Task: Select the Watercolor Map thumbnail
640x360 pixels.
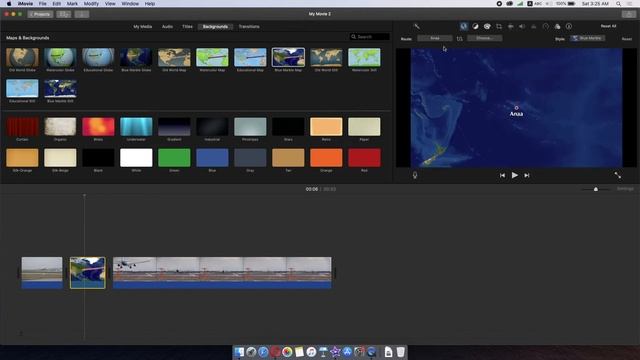Action: click(x=212, y=58)
